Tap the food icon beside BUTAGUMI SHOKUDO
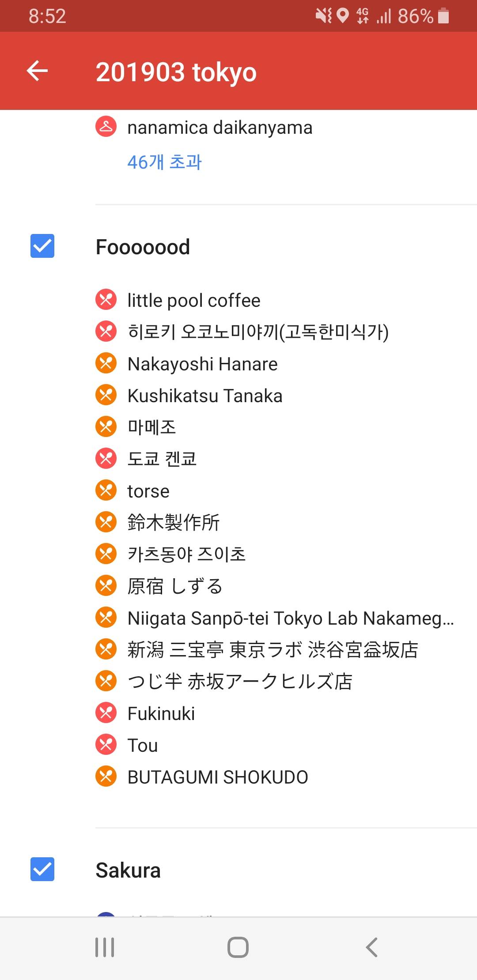 (106, 776)
